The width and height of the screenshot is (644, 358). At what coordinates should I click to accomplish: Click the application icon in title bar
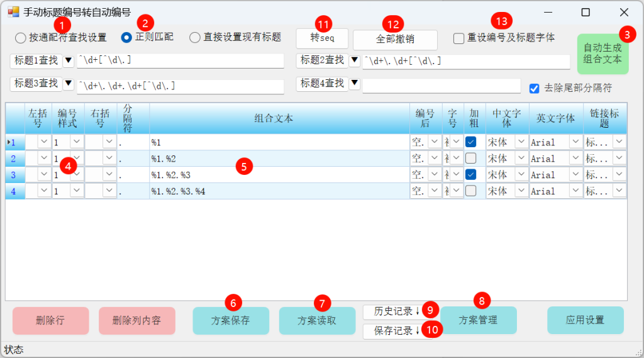pos(13,12)
